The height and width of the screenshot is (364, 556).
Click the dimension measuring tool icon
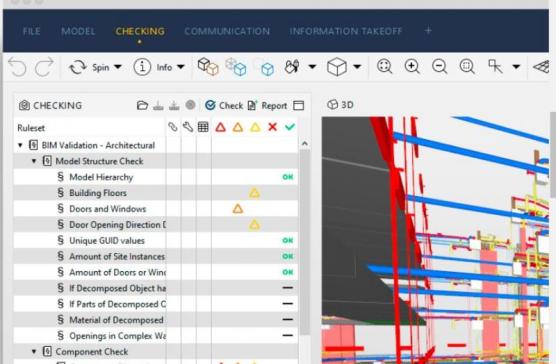tap(495, 66)
